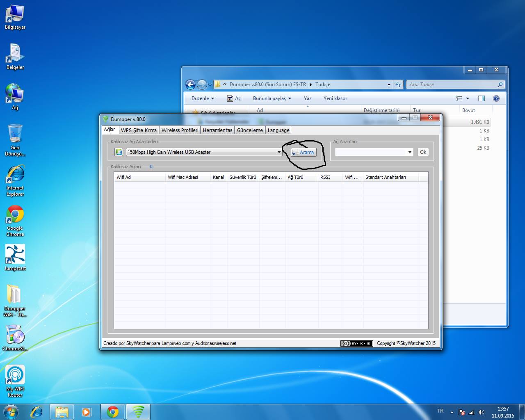525x420 pixels.
Task: Sort by the Güvenlik Türü column header
Action: tap(243, 177)
